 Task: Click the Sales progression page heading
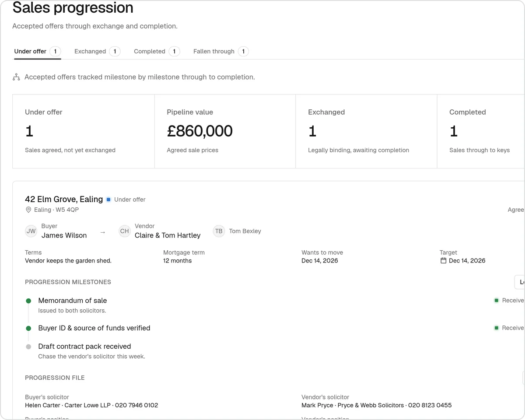tap(73, 7)
